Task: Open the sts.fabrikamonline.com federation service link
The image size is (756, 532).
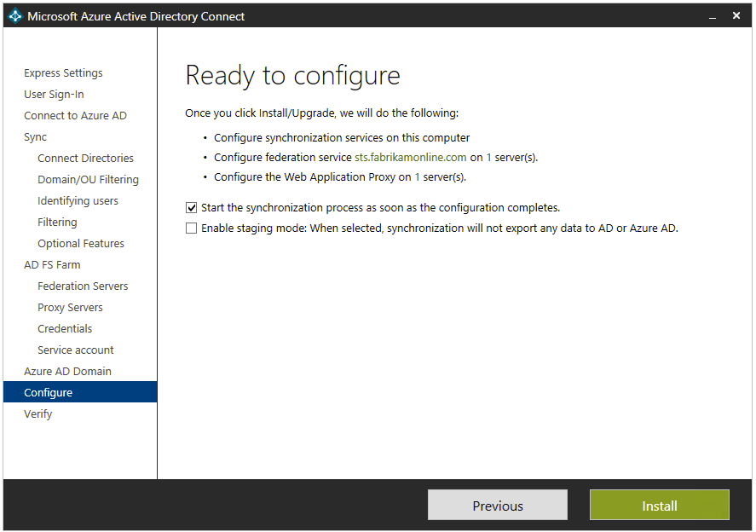Action: click(410, 157)
